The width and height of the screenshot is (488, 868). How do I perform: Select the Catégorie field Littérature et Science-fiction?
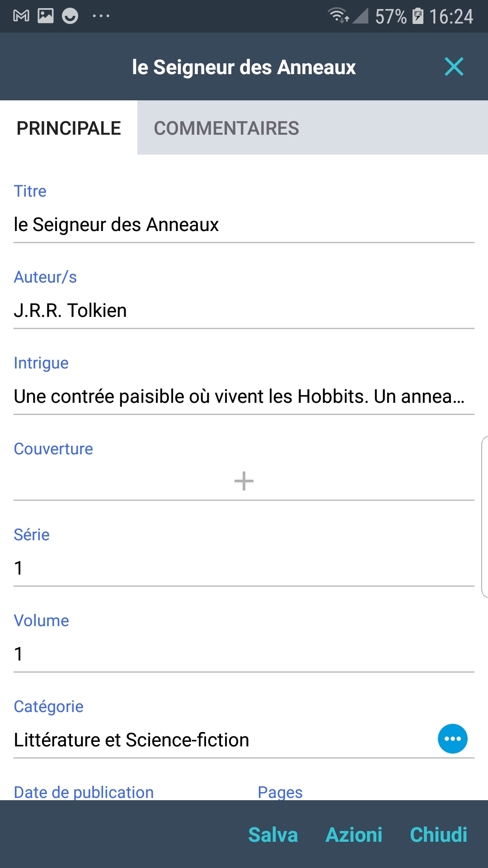click(x=217, y=740)
